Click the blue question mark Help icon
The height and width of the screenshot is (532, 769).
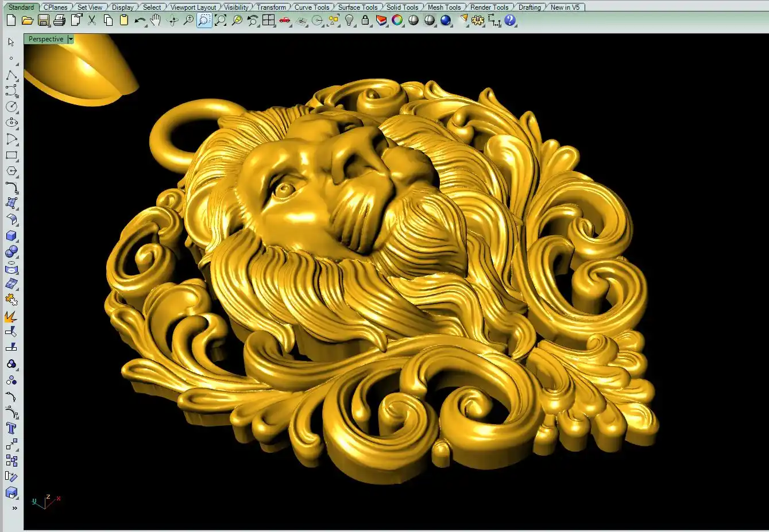pyautogui.click(x=510, y=21)
